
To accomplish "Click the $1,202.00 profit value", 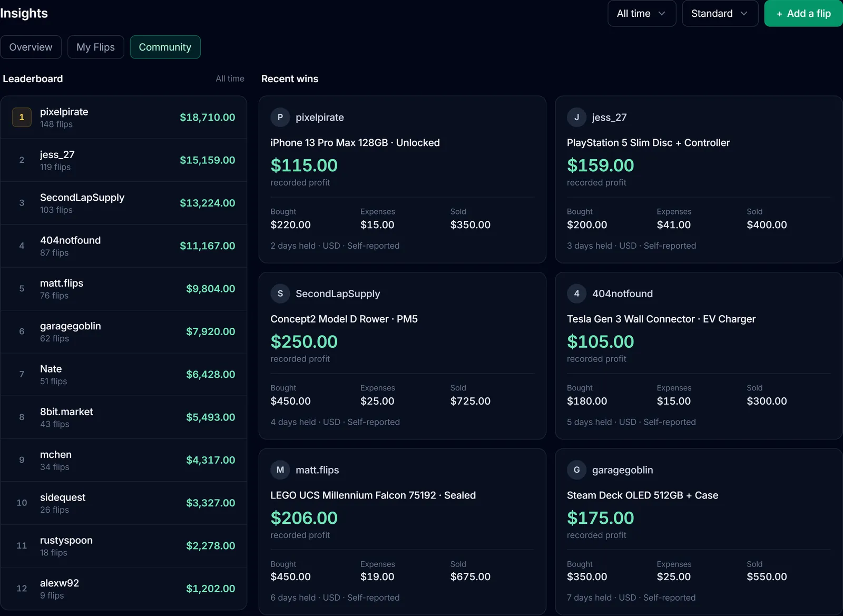I will click(211, 589).
